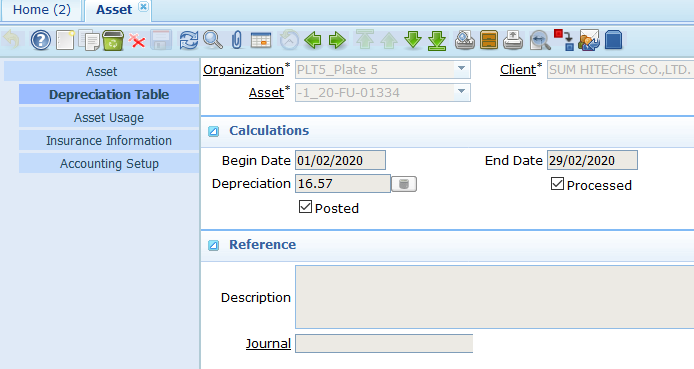Create a new record with blank page icon
The width and height of the screenshot is (694, 369).
[x=65, y=40]
